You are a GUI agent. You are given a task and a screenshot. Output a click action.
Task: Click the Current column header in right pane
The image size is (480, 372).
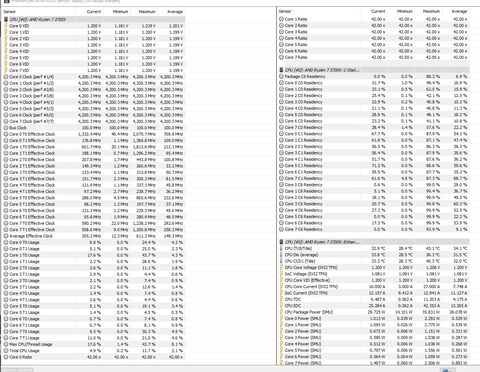[x=378, y=11]
